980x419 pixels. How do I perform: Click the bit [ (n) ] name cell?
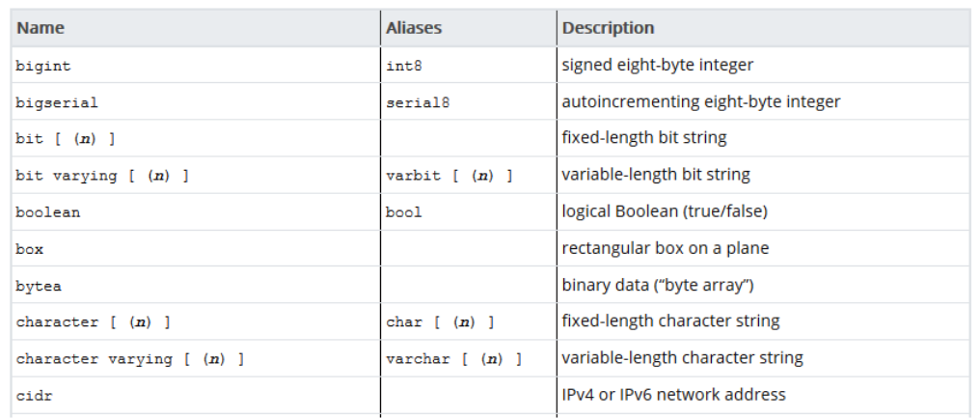click(66, 139)
